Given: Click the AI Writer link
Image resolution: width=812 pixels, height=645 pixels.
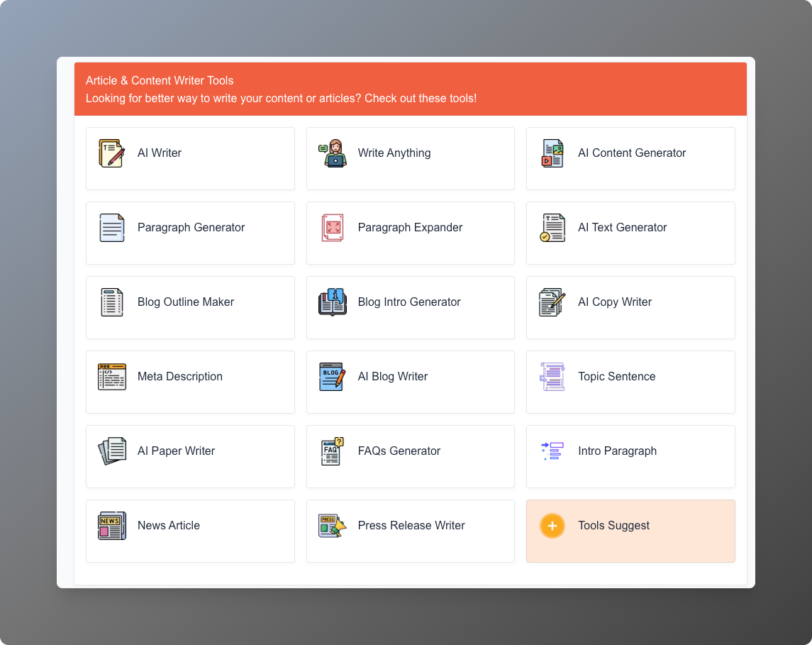Looking at the screenshot, I should [159, 153].
